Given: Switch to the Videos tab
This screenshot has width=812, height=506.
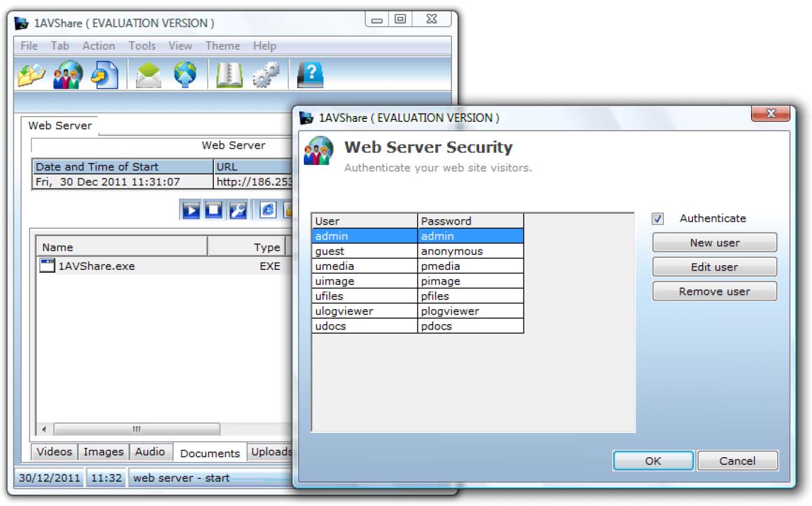Looking at the screenshot, I should click(53, 452).
